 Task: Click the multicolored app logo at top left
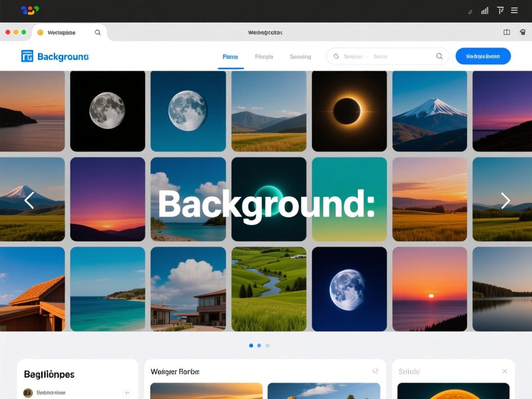pos(30,10)
